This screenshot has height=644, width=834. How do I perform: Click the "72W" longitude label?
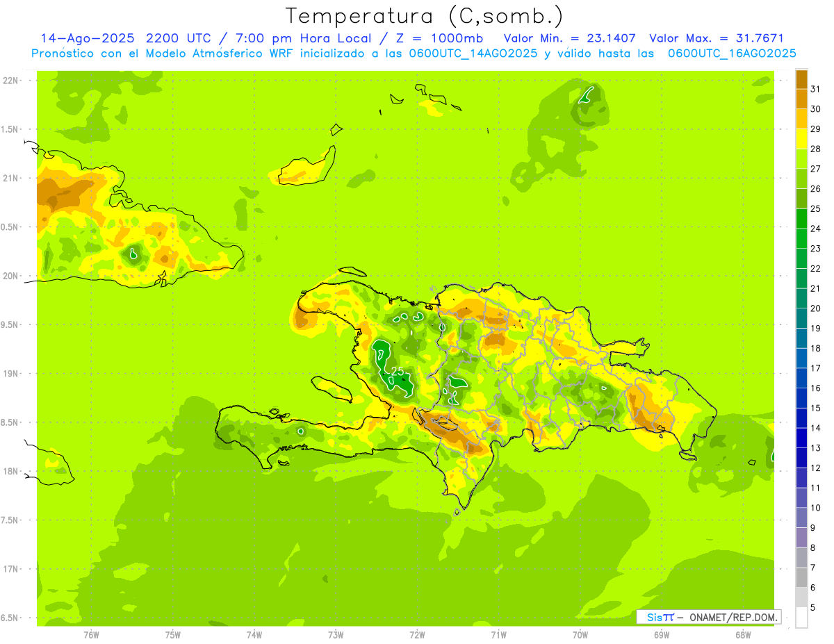coord(417,635)
